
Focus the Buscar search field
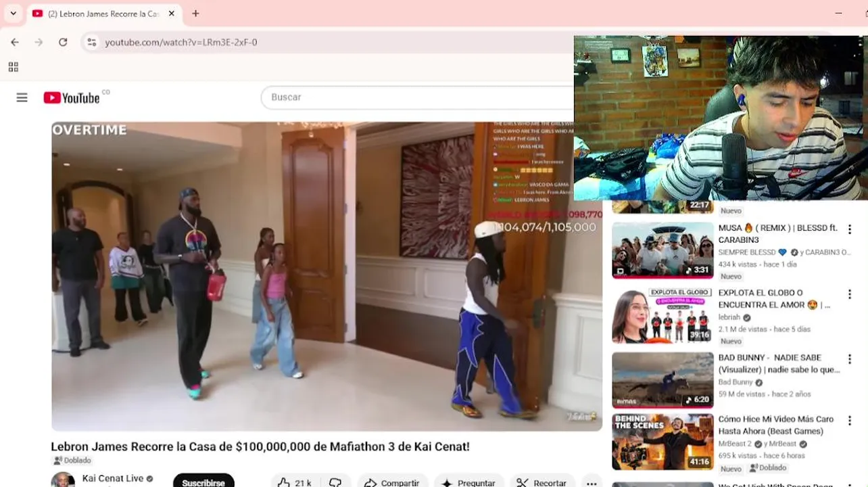[417, 97]
